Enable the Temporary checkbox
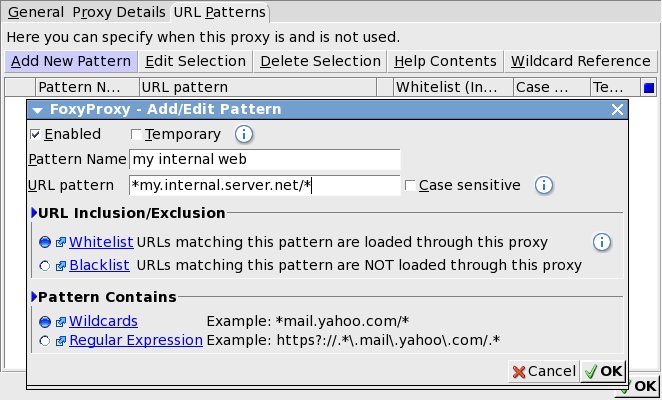Viewport: 662px width, 400px height. pyautogui.click(x=136, y=135)
